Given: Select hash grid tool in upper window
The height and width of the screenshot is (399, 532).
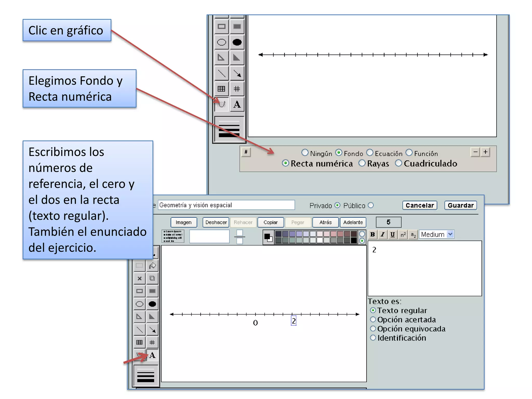Looking at the screenshot, I should coord(237,89).
